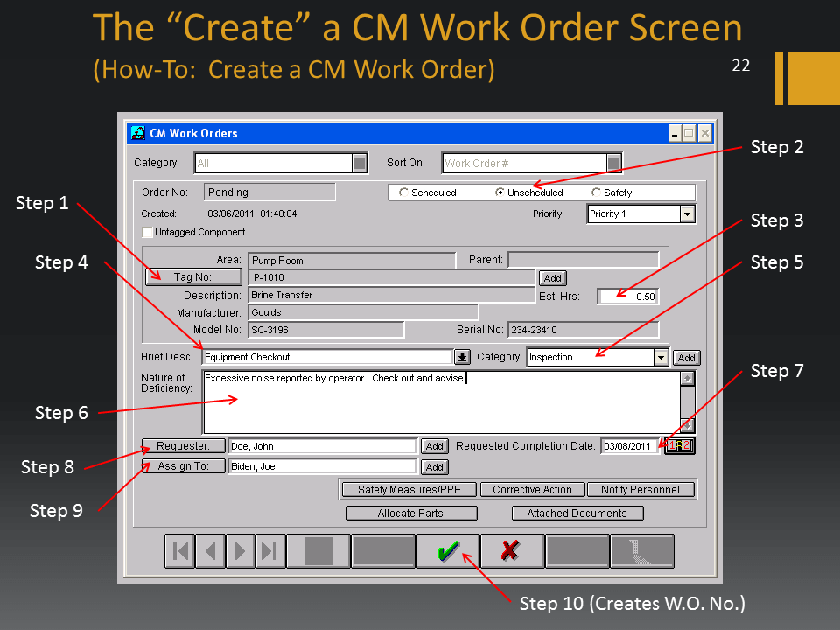840x630 pixels.
Task: Go to last record navigation button
Action: click(269, 550)
